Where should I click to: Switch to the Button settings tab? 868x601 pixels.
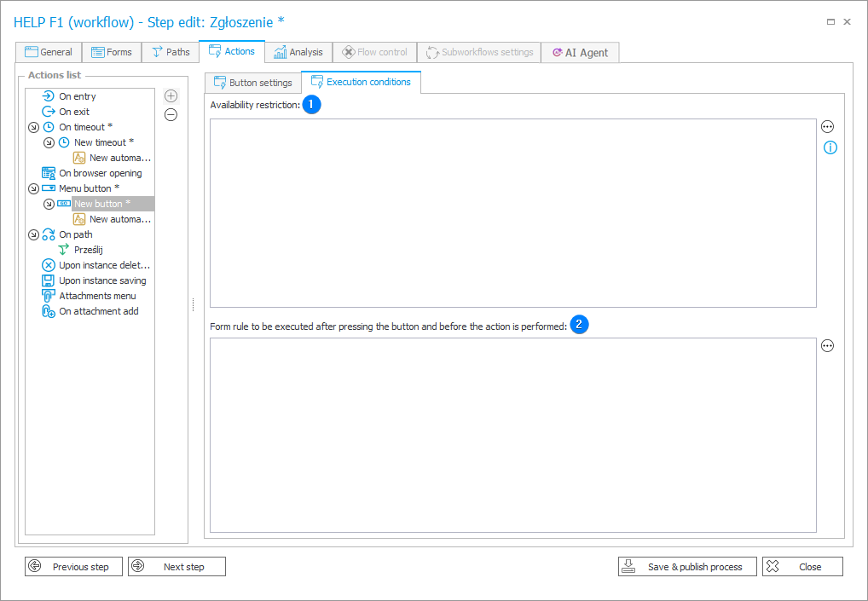tap(252, 83)
